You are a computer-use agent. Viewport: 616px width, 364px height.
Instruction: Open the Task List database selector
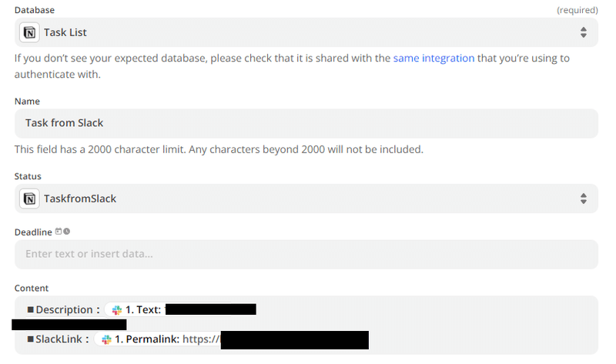pos(306,32)
